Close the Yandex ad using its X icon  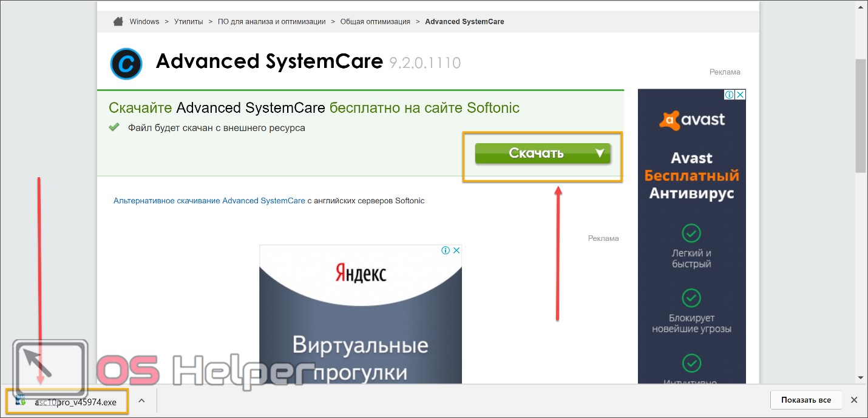tap(456, 250)
